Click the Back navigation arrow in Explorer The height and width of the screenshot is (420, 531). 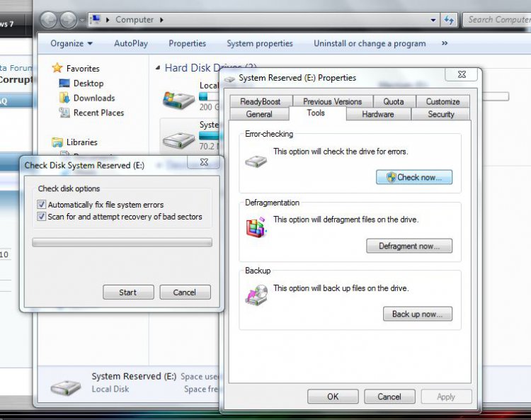pyautogui.click(x=49, y=20)
